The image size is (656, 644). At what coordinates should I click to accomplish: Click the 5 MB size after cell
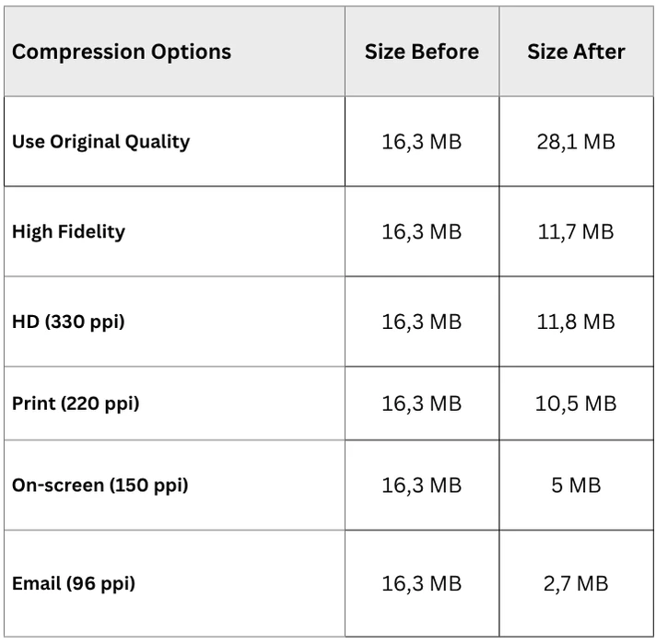point(576,485)
